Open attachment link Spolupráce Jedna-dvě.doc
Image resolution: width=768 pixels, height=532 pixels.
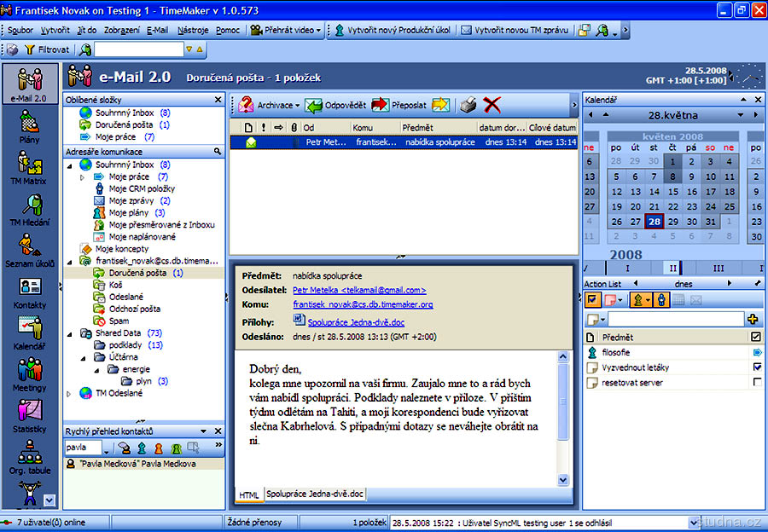coord(356,322)
